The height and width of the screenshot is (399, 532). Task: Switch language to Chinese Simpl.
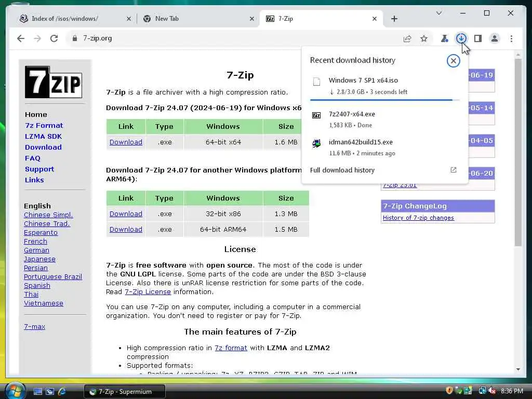48,215
